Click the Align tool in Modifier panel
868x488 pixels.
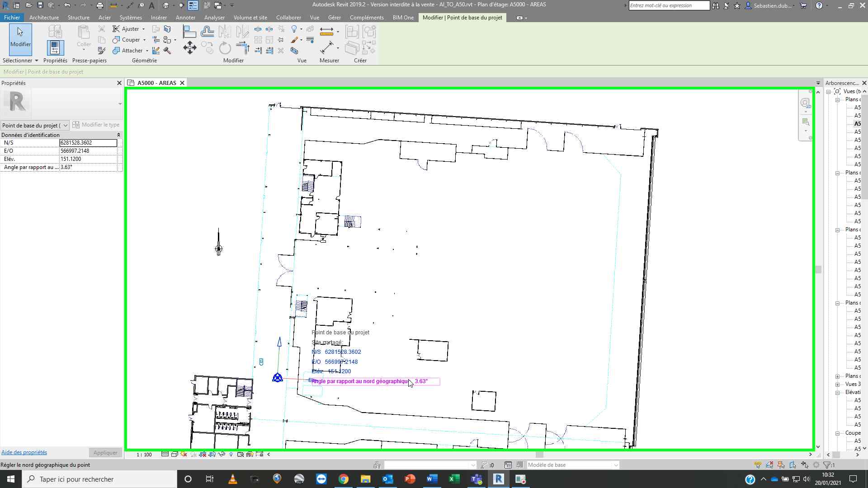tap(189, 32)
